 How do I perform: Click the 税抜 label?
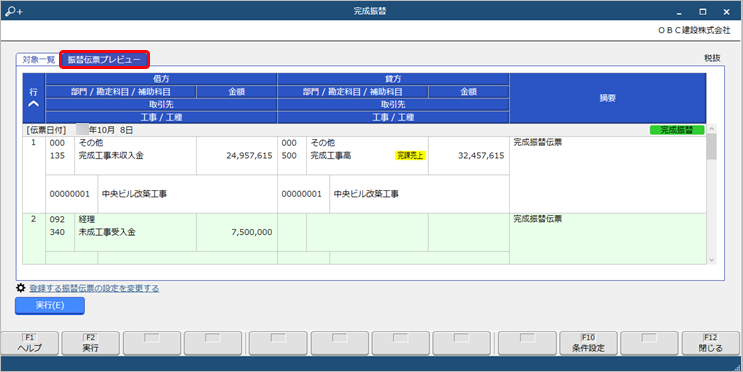coord(712,58)
